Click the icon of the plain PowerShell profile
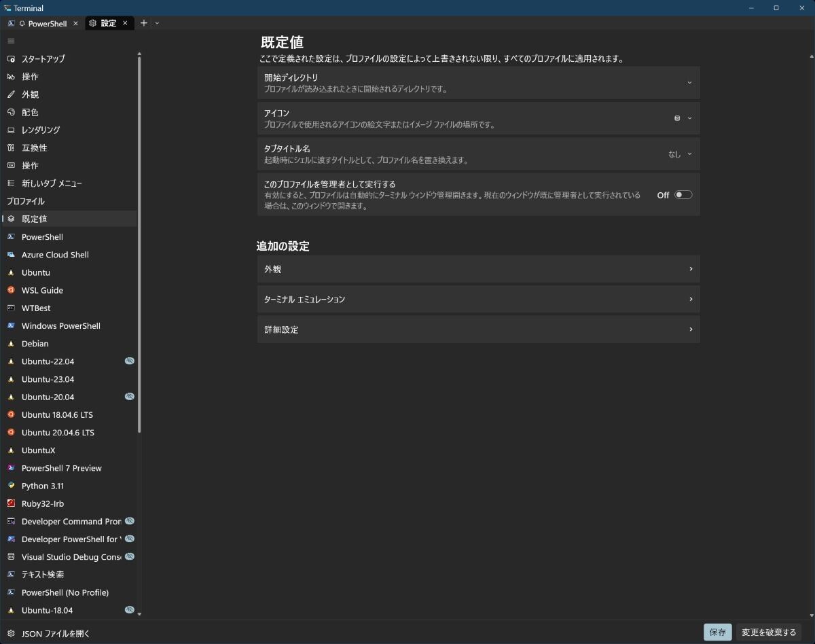 pyautogui.click(x=11, y=237)
